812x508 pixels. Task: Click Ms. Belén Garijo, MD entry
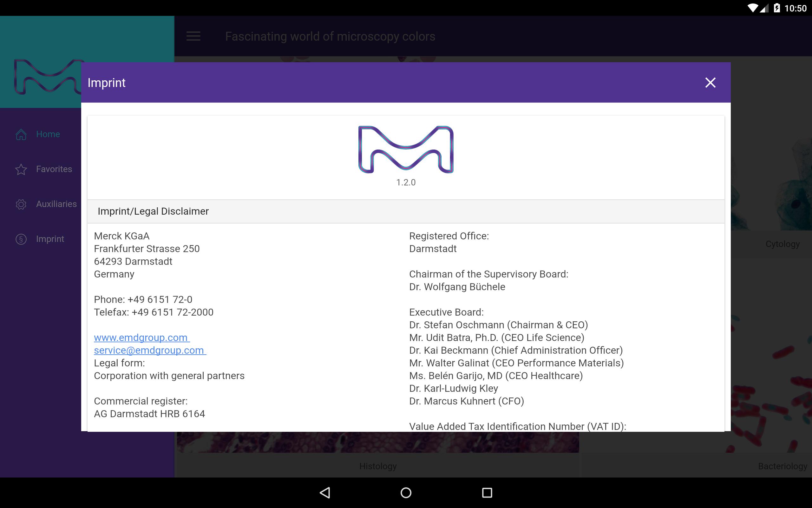pyautogui.click(x=496, y=376)
